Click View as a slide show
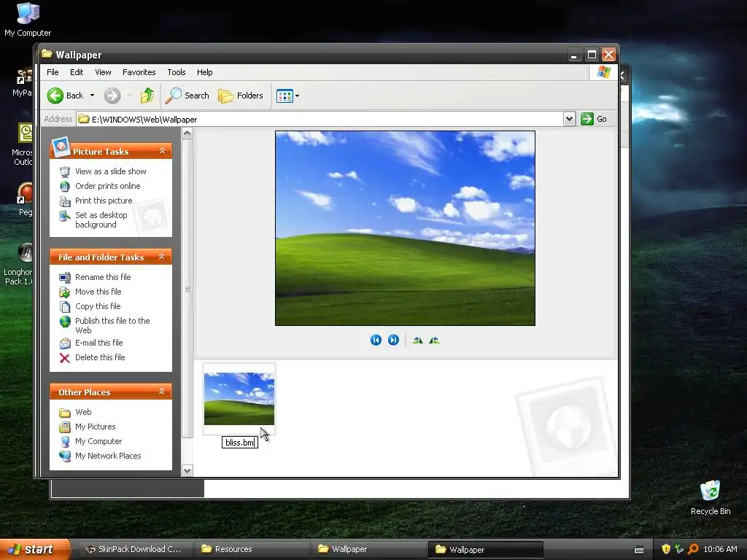The height and width of the screenshot is (560, 747). (x=111, y=171)
